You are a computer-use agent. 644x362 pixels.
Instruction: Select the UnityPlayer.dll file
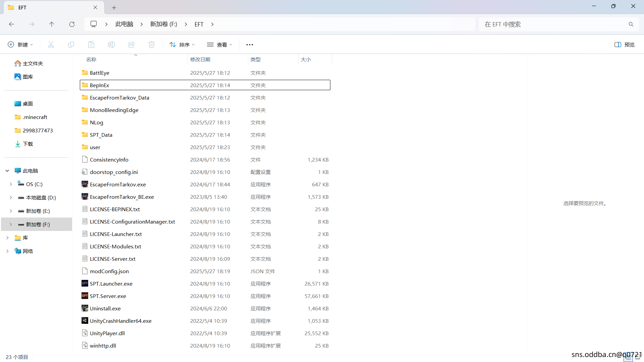point(205,333)
